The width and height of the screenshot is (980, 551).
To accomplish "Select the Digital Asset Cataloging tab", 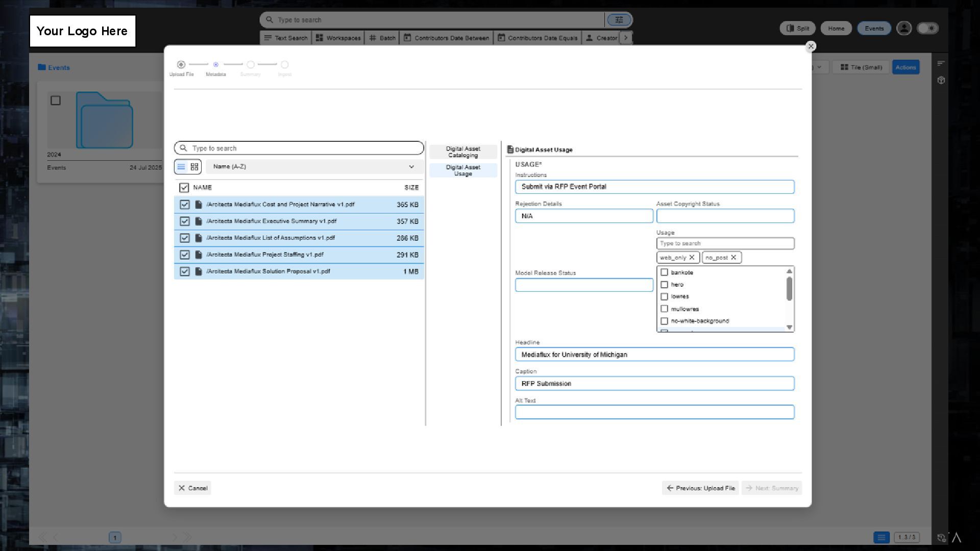I will pos(463,152).
